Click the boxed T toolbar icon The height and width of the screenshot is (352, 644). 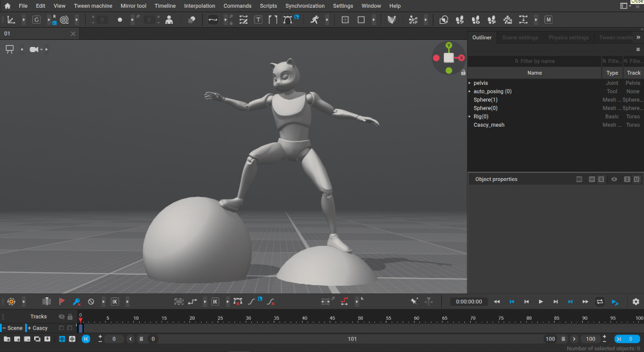(258, 20)
